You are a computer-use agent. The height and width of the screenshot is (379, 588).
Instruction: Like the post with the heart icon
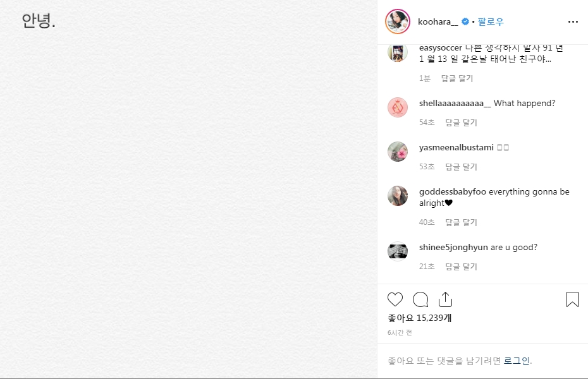tap(395, 299)
